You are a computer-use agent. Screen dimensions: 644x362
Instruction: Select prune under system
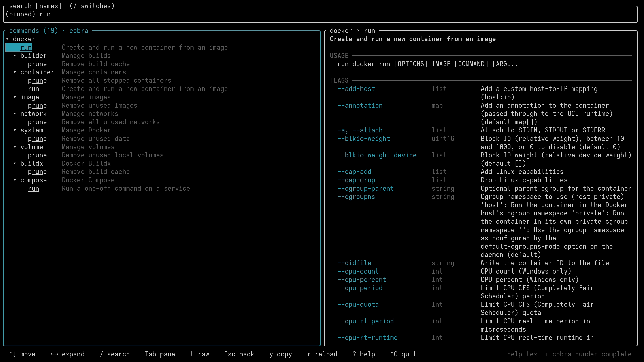tap(37, 139)
